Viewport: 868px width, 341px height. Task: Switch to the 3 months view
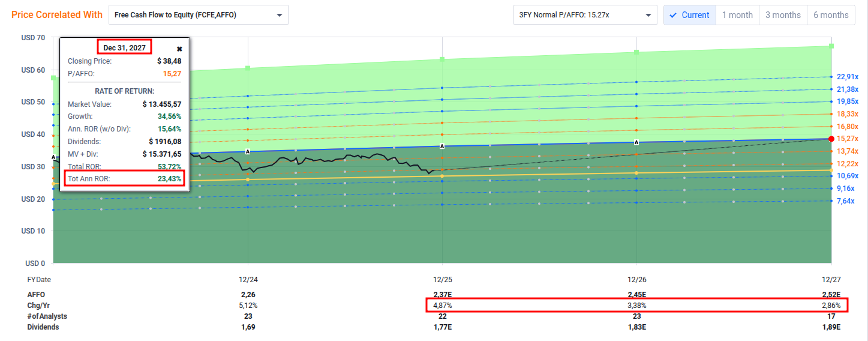tap(783, 15)
